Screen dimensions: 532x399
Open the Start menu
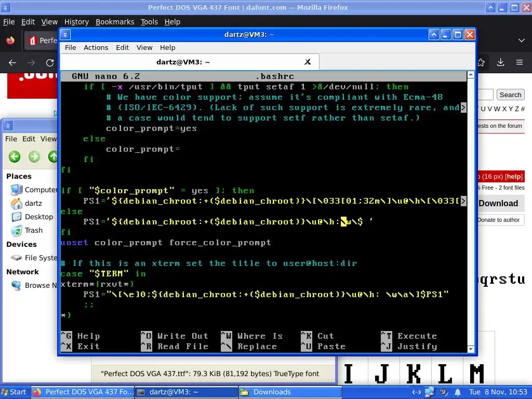pos(14,392)
